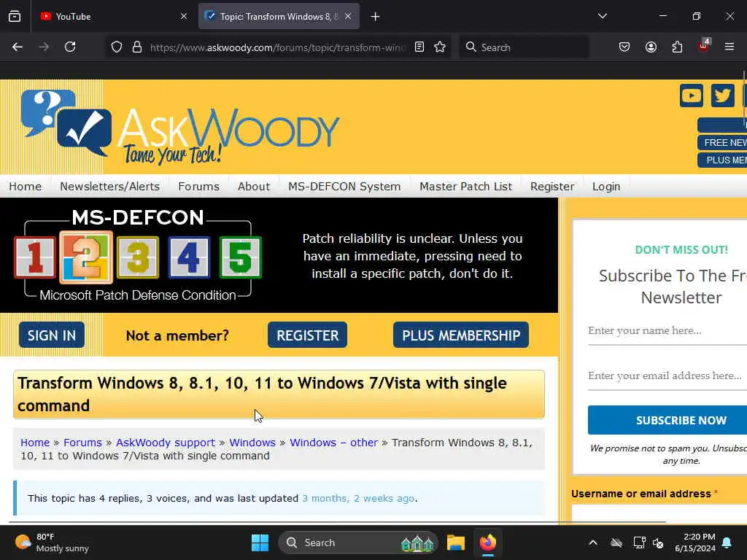This screenshot has width=747, height=560.
Task: Open the Login menu item
Action: pyautogui.click(x=606, y=186)
